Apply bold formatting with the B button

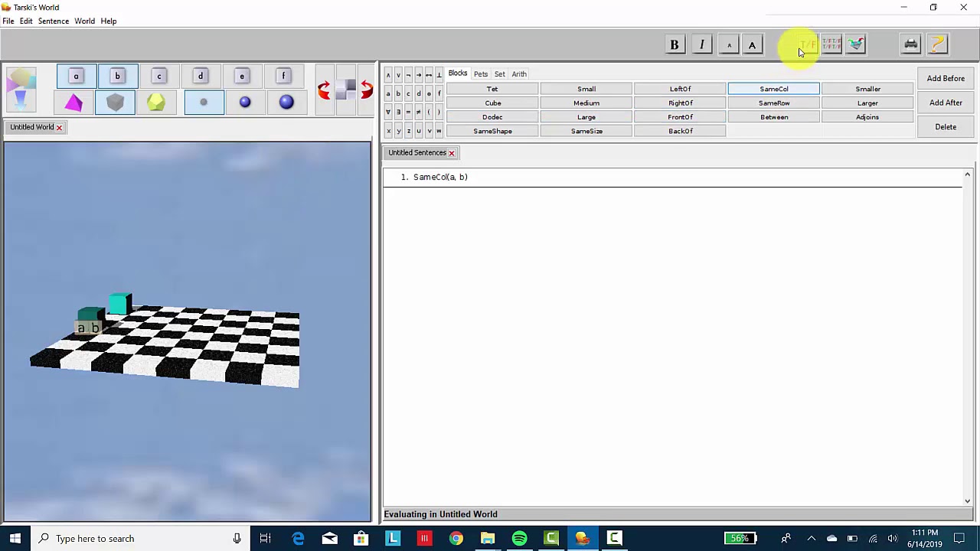[x=675, y=44]
